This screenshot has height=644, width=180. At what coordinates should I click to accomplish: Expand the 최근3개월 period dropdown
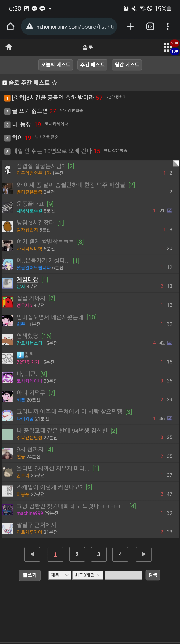pos(88,575)
